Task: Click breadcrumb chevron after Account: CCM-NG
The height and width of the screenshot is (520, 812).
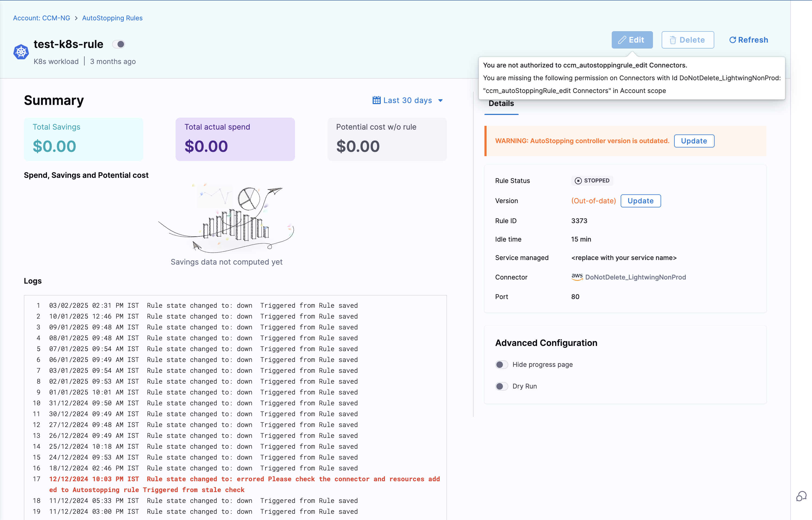Action: [76, 18]
